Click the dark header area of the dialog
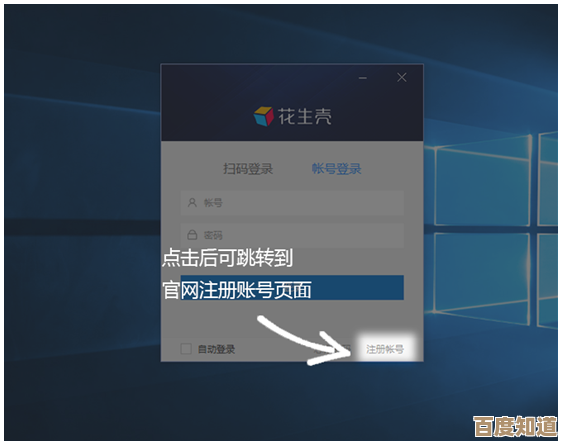 (292, 103)
